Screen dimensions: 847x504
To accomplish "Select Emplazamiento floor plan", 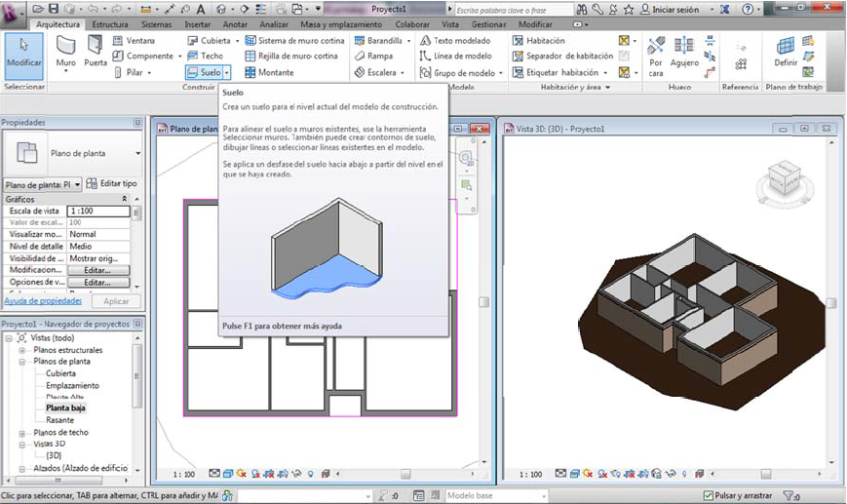I will [x=72, y=386].
